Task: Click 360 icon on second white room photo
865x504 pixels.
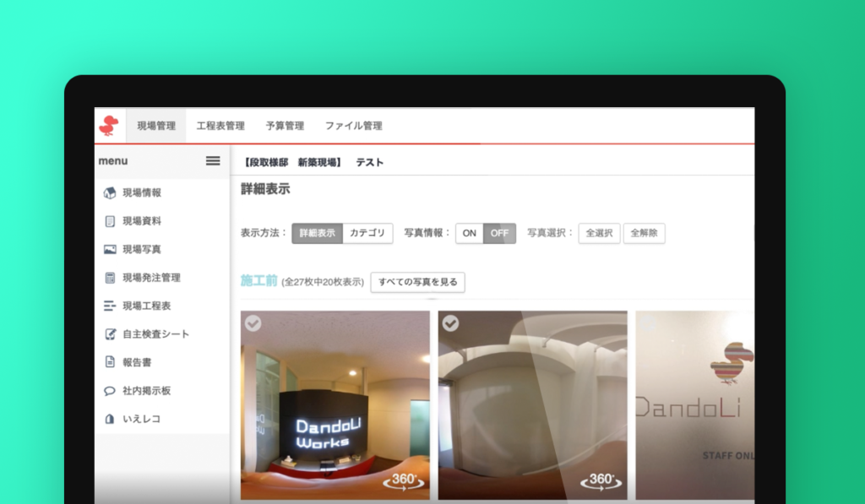Action: (x=601, y=481)
